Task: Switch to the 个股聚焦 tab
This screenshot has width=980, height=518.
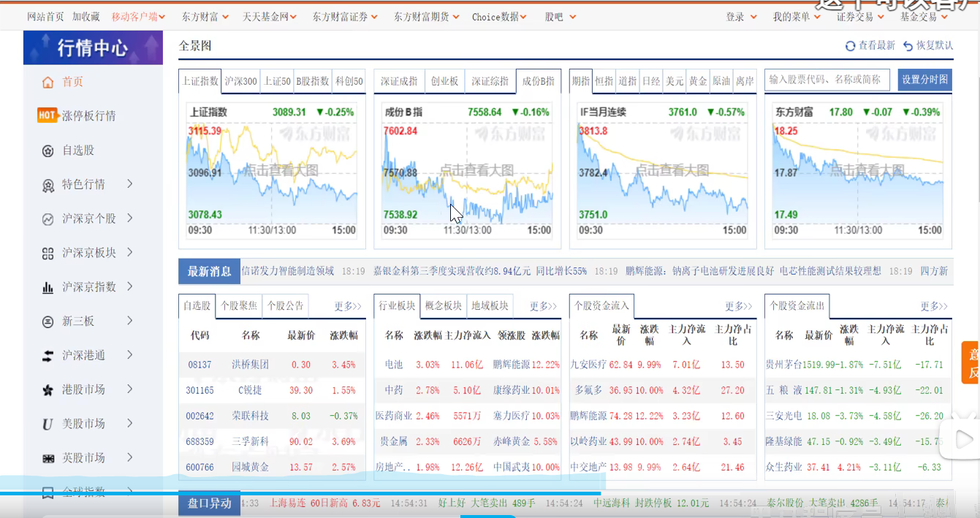Action: point(239,305)
